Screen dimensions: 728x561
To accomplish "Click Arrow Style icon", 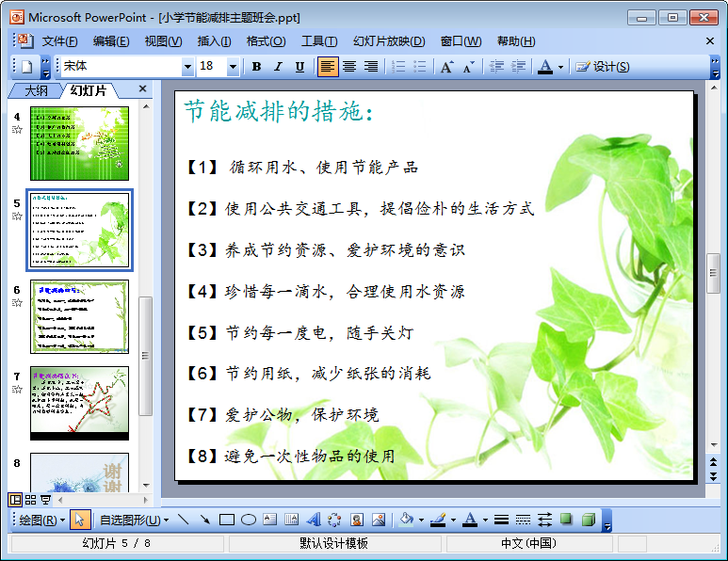I will pos(544,520).
